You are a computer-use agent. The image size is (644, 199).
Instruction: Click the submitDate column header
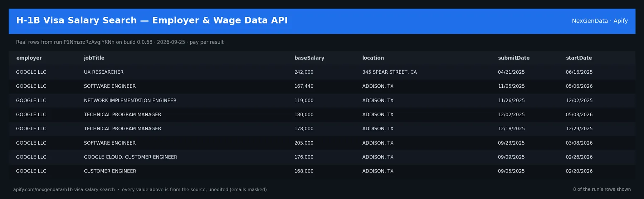click(x=514, y=58)
